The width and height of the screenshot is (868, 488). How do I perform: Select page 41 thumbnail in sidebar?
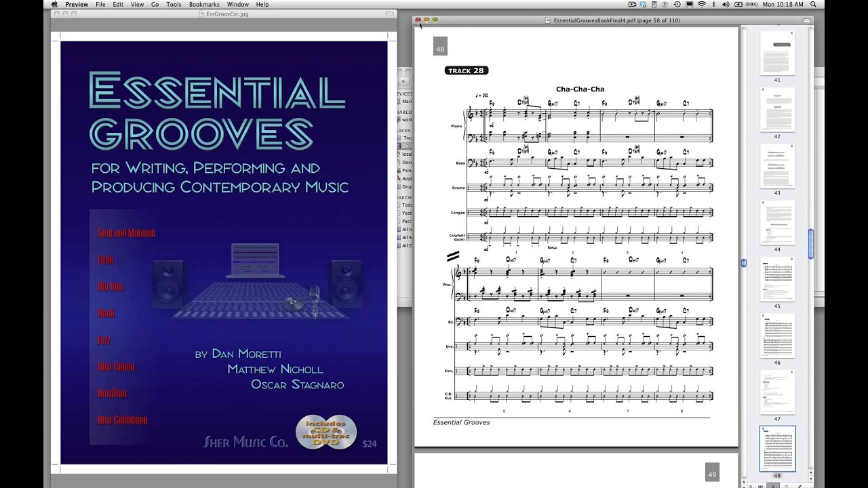tap(777, 53)
